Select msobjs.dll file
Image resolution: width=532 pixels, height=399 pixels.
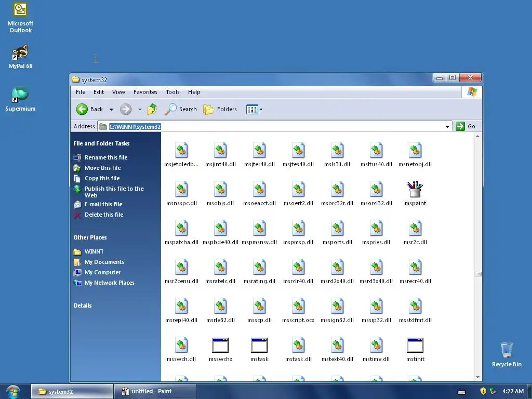click(220, 193)
